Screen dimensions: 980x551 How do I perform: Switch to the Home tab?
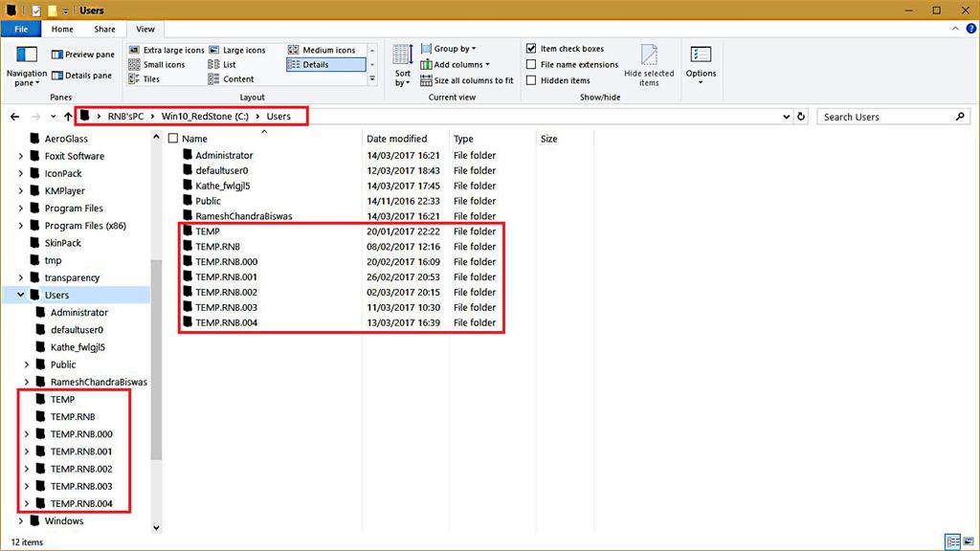(x=62, y=30)
